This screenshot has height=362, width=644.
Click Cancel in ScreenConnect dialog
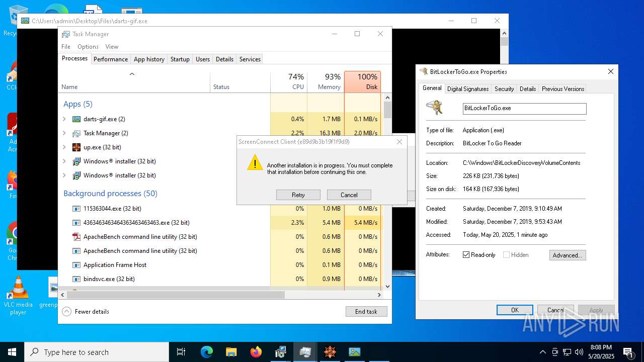[x=349, y=195]
